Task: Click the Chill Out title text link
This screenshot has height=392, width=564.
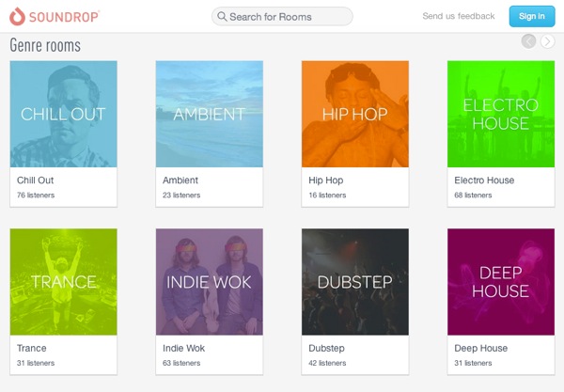Action: pyautogui.click(x=37, y=180)
